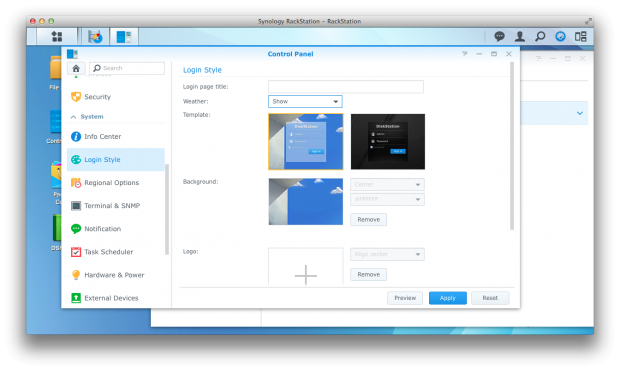The height and width of the screenshot is (371, 620).
Task: Open the #FFFFFF background color dropdown
Action: [387, 199]
